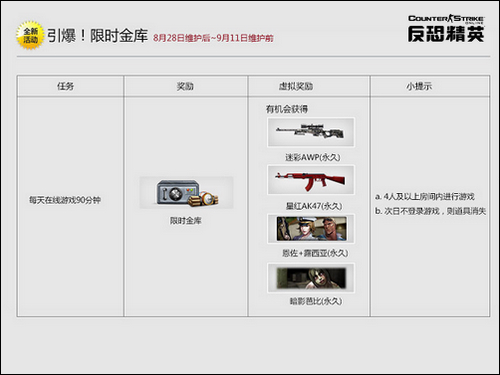Click the 奖励 column header

[185, 86]
